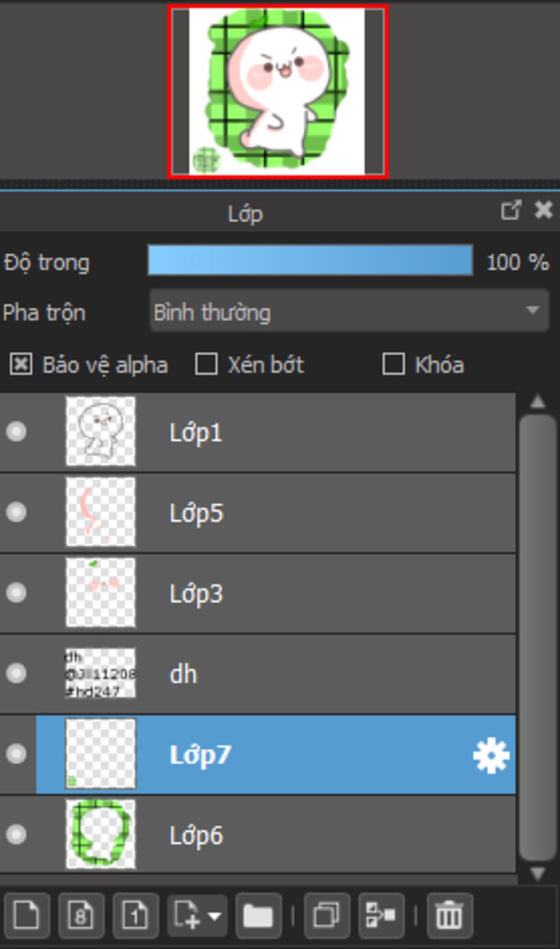The image size is (560, 949).
Task: Create a new color layer
Action: (x=26, y=914)
